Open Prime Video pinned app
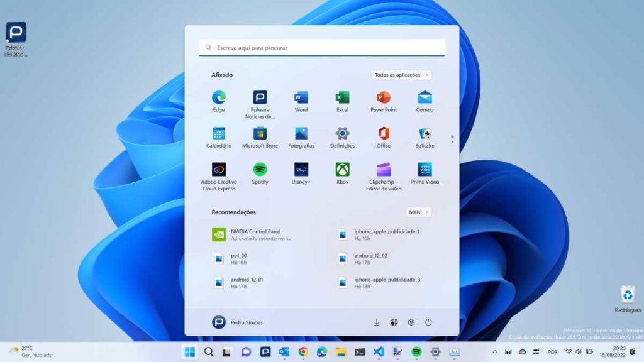The height and width of the screenshot is (362, 644). point(425,173)
